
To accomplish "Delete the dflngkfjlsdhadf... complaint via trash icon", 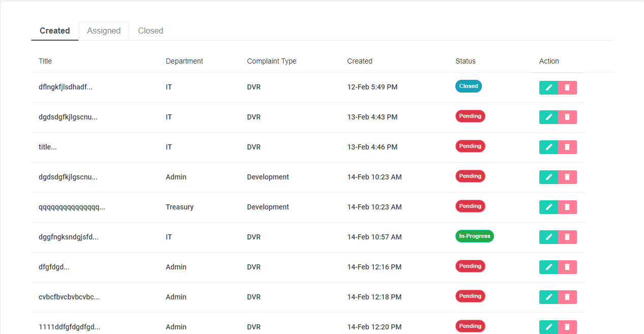I will (567, 87).
